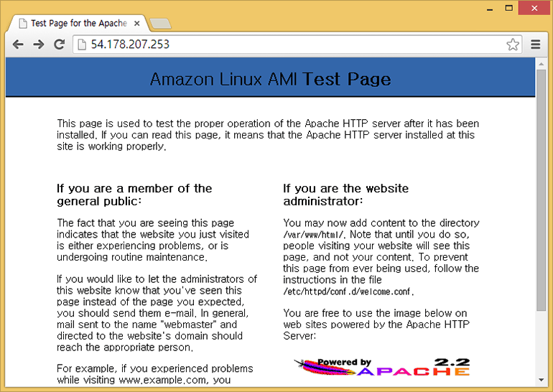
Task: Click the page info icon in the address bar
Action: click(82, 45)
